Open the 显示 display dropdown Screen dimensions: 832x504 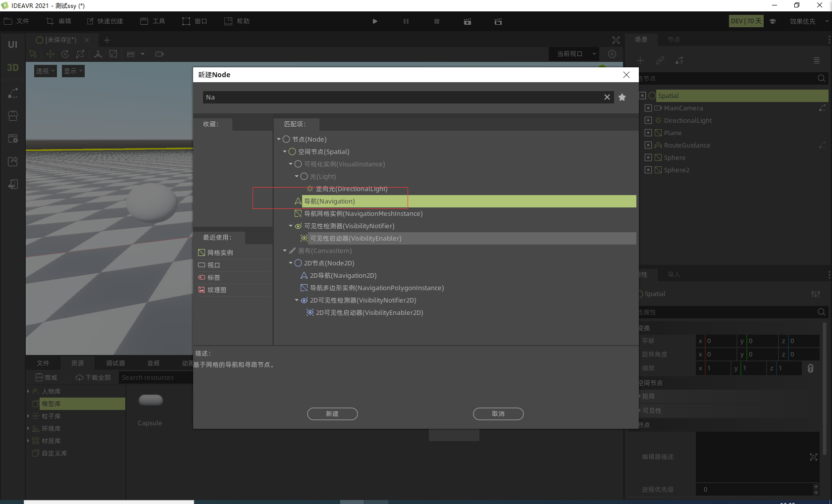pos(73,71)
